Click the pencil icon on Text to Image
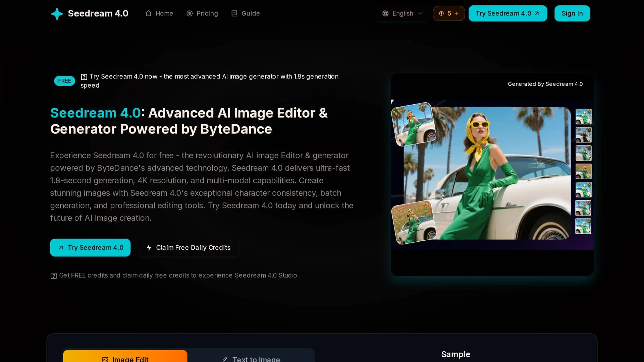The height and width of the screenshot is (362, 644). [225, 359]
